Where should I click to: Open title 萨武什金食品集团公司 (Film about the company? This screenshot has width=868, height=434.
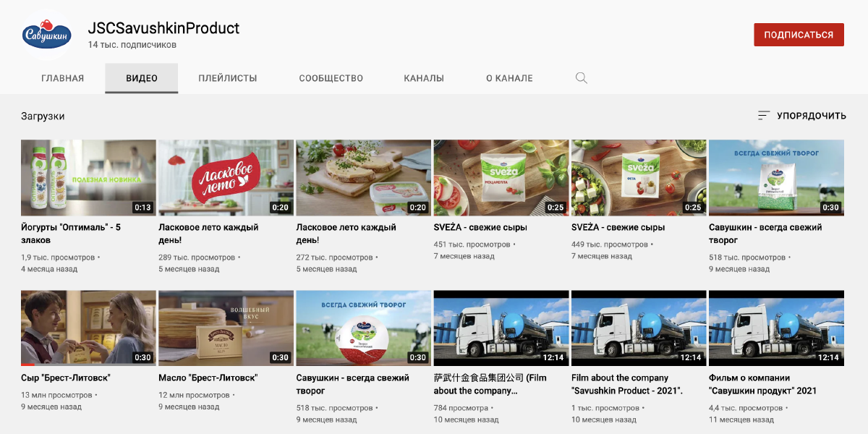tap(490, 384)
